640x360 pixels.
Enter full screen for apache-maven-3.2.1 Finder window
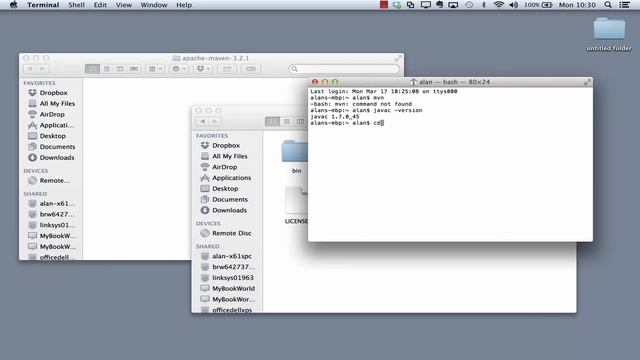[x=398, y=58]
